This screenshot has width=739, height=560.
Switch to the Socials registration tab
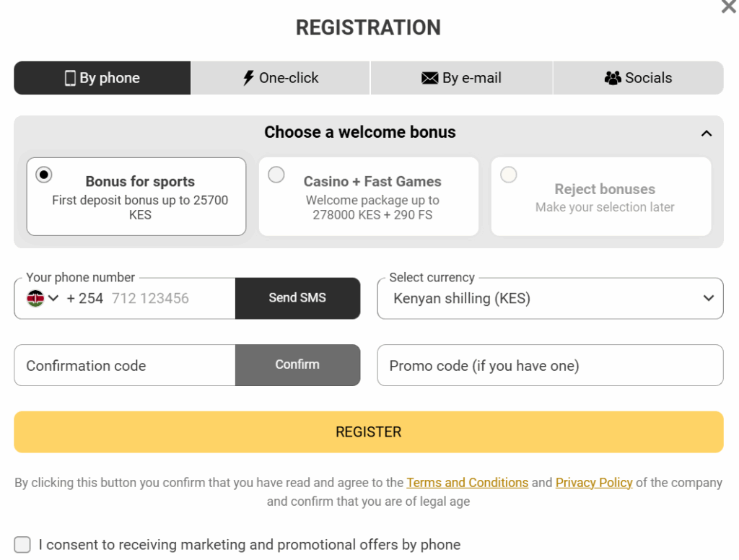click(x=638, y=77)
